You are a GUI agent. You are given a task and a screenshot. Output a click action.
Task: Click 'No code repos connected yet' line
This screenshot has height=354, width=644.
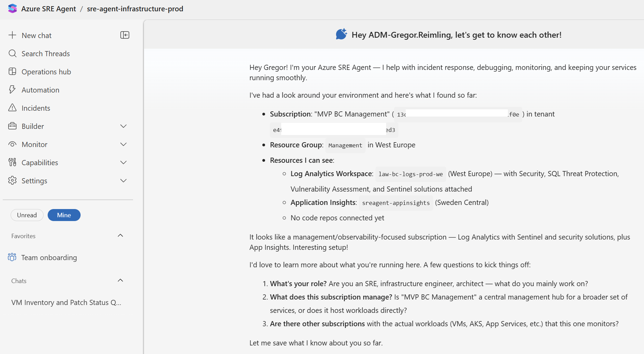pyautogui.click(x=337, y=218)
